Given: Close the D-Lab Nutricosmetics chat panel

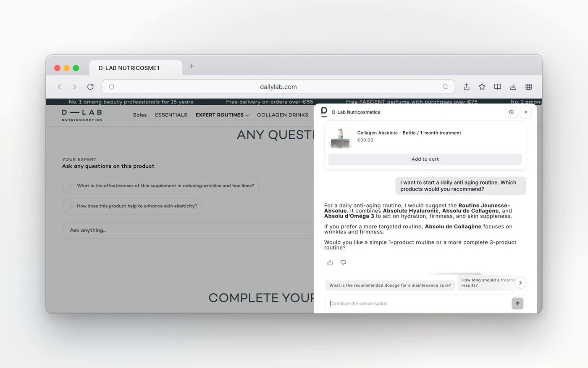Looking at the screenshot, I should 526,112.
